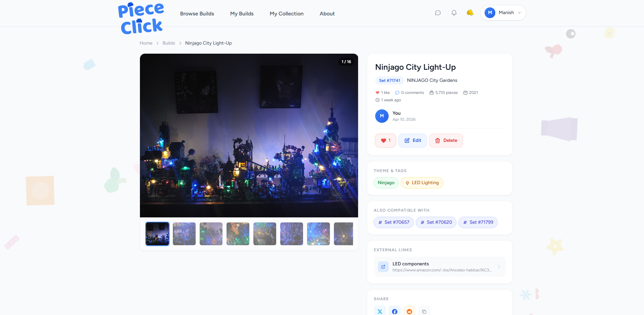
Task: Click the 2021 year label
Action: click(471, 93)
